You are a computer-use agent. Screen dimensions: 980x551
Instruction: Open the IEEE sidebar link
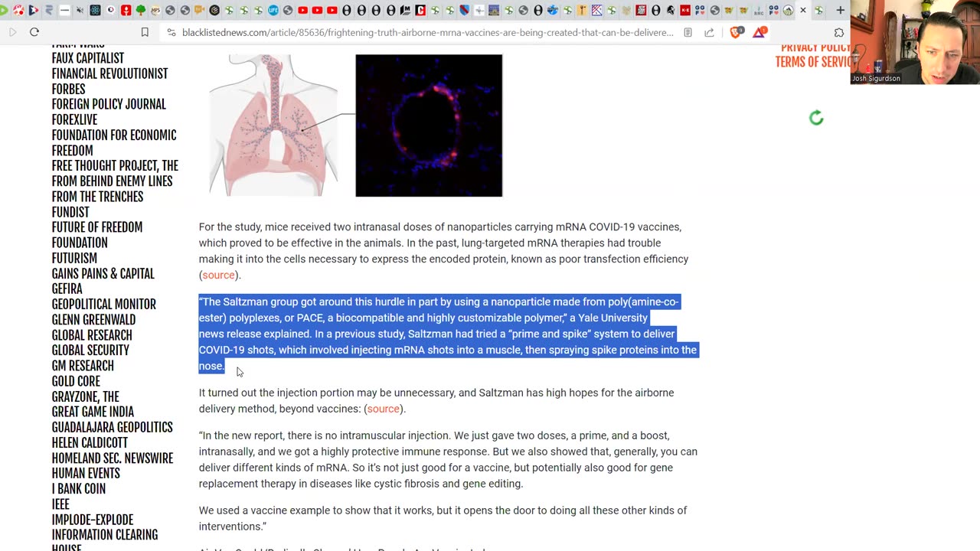click(x=60, y=504)
